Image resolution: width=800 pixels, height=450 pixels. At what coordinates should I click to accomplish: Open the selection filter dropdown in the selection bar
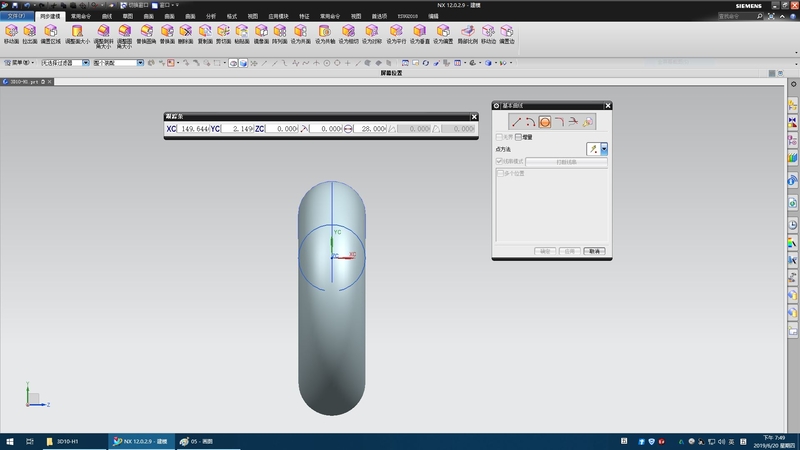[88, 63]
